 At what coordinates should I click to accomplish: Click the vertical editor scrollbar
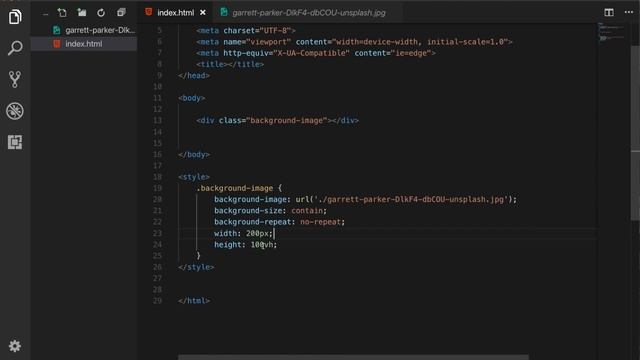pos(635,133)
